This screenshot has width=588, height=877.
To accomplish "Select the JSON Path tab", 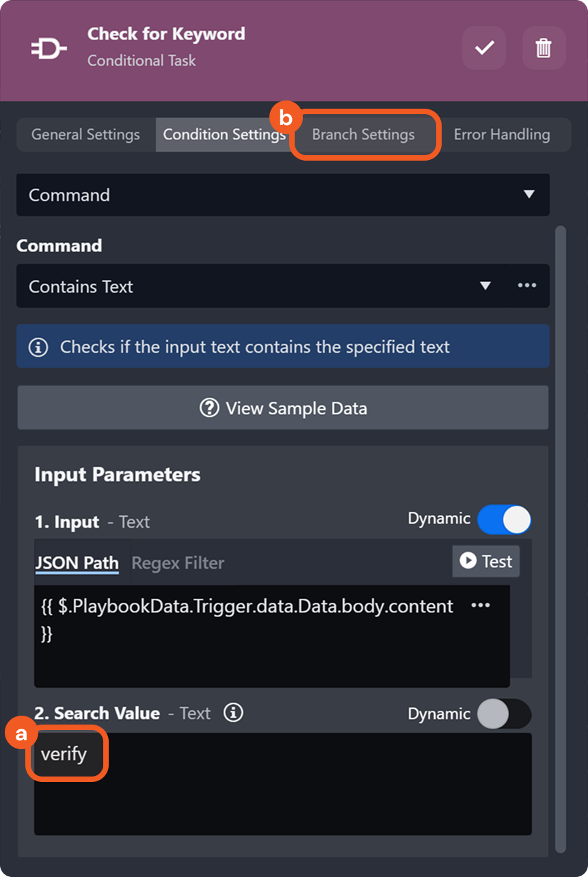I will click(x=77, y=563).
